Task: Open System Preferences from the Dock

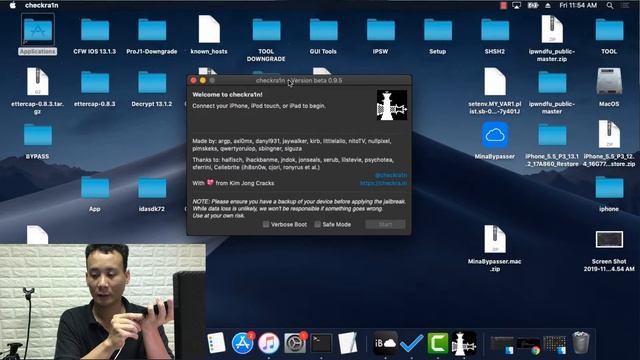Action: [x=295, y=342]
